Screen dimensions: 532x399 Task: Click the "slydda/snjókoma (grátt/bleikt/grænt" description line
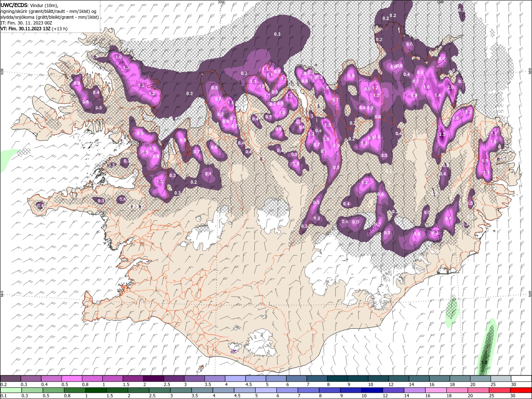click(49, 17)
